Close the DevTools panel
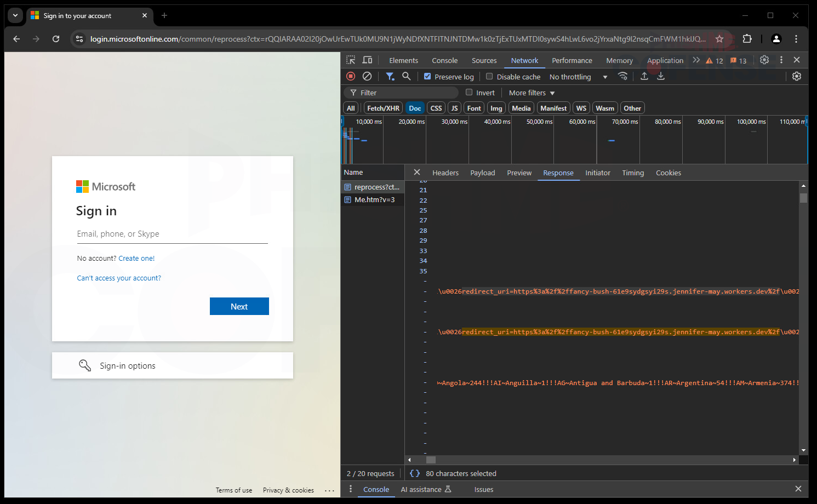The height and width of the screenshot is (504, 817). (797, 60)
